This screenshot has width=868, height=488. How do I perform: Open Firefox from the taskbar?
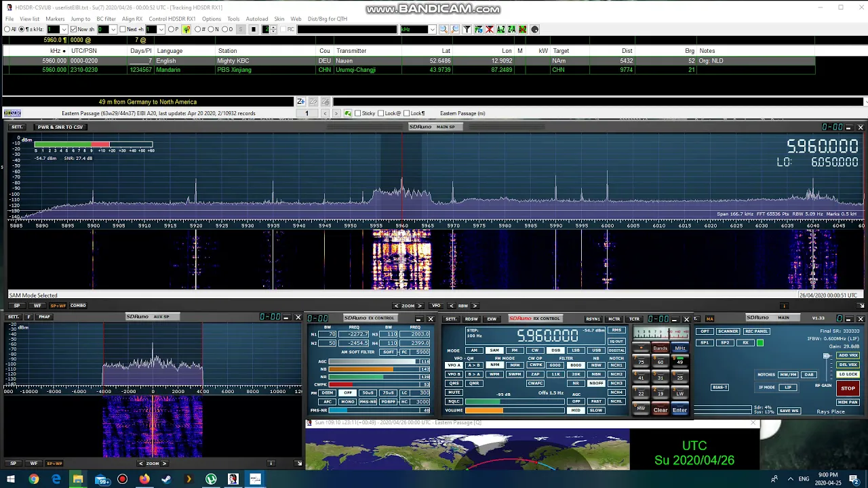click(x=144, y=479)
